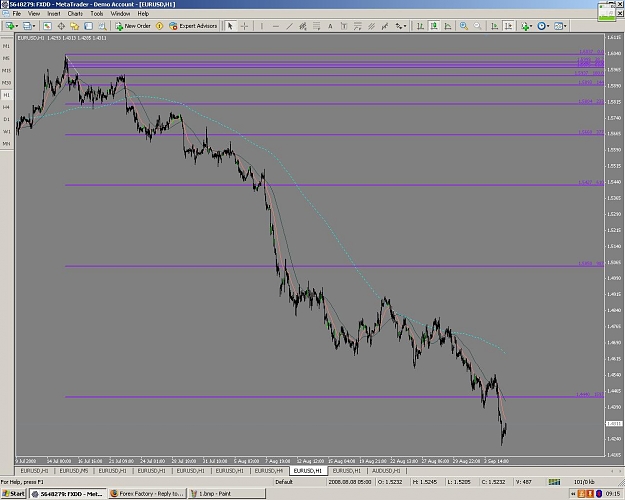Expand the arrows objects dropdown

pos(405,26)
